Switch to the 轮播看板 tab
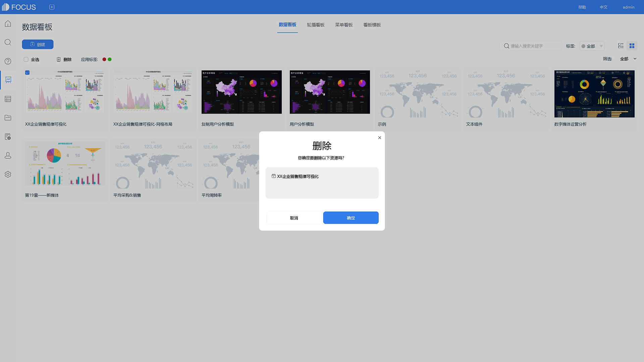This screenshot has height=362, width=644. coord(316,25)
